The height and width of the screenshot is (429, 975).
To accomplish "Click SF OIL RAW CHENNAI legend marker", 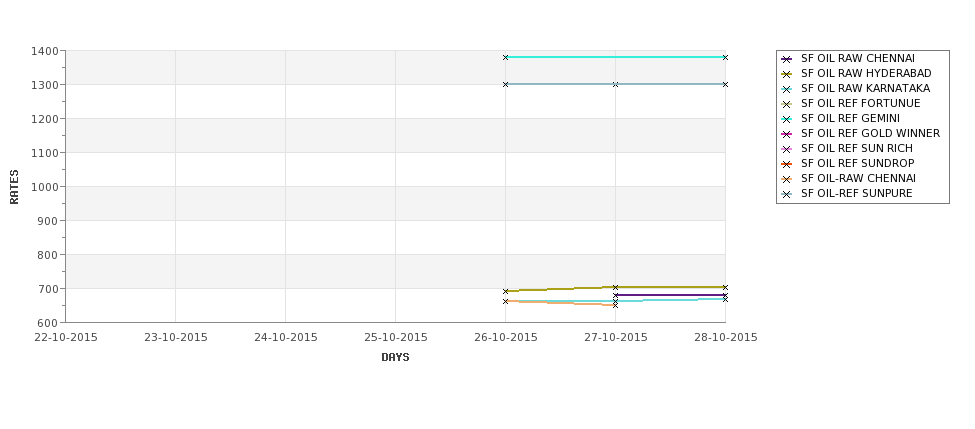I will (x=787, y=59).
